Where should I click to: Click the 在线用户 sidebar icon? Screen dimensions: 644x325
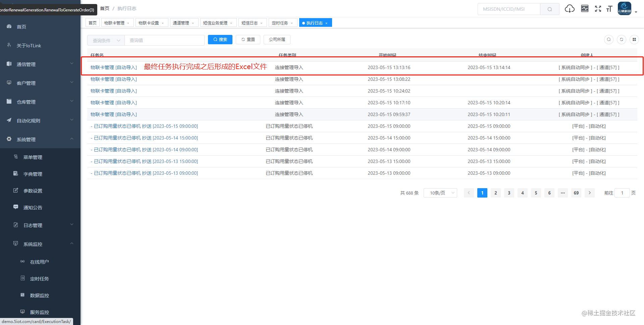point(22,262)
